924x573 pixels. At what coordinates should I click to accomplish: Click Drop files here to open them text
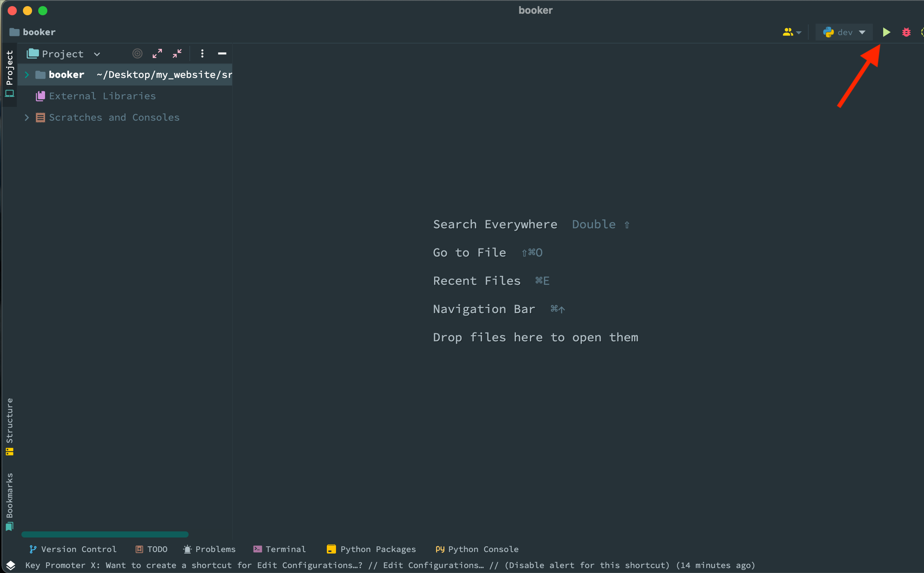pos(536,337)
